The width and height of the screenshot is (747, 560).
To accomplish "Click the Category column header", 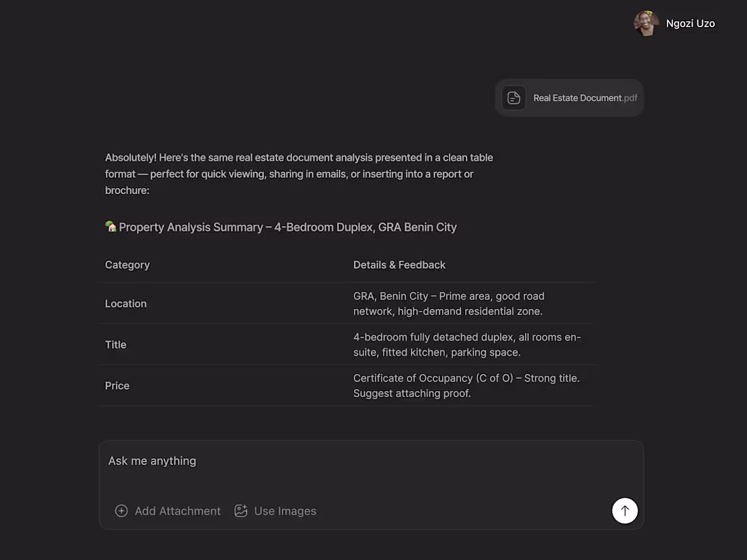I will [127, 265].
